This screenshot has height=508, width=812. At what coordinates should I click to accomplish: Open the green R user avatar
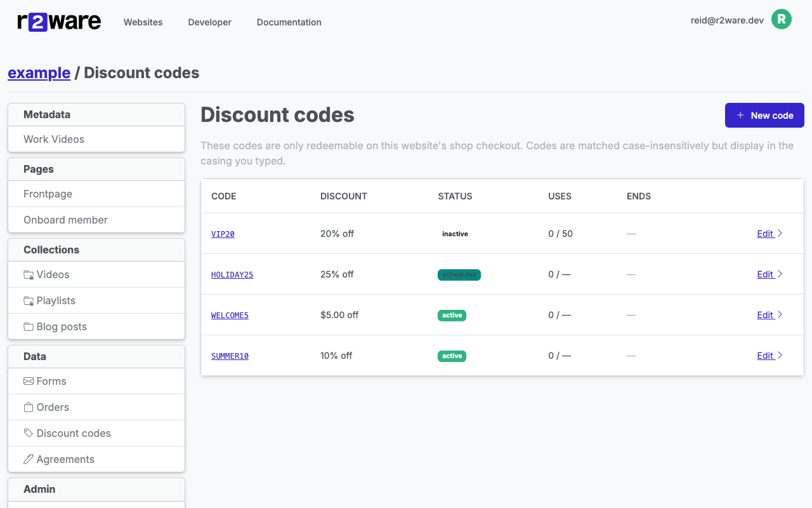782,19
